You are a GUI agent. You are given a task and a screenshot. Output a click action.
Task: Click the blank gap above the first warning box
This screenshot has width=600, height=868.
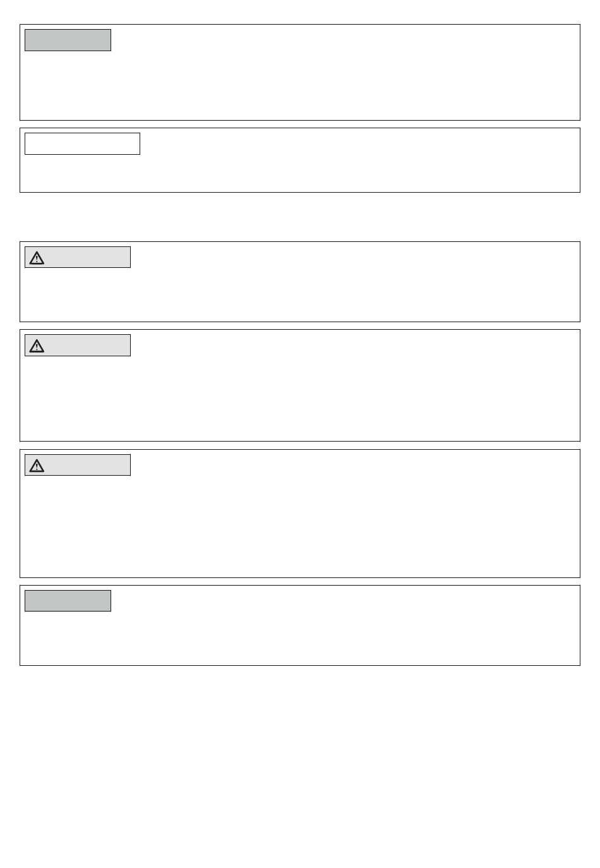coord(300,217)
